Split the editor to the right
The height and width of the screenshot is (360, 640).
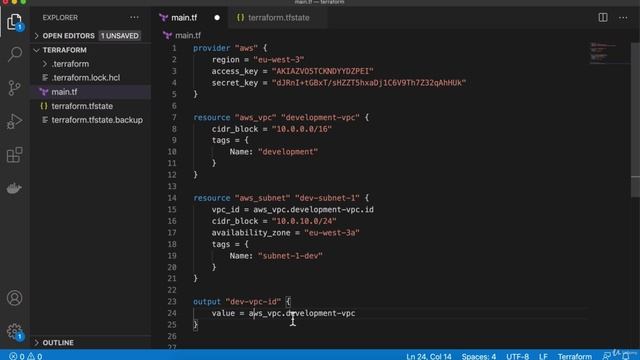tap(602, 18)
